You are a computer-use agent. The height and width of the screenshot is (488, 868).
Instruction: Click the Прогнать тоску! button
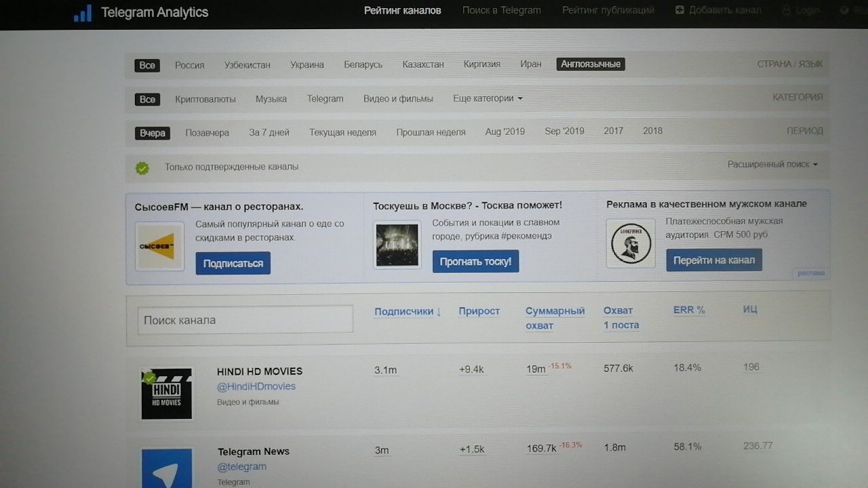pyautogui.click(x=475, y=261)
